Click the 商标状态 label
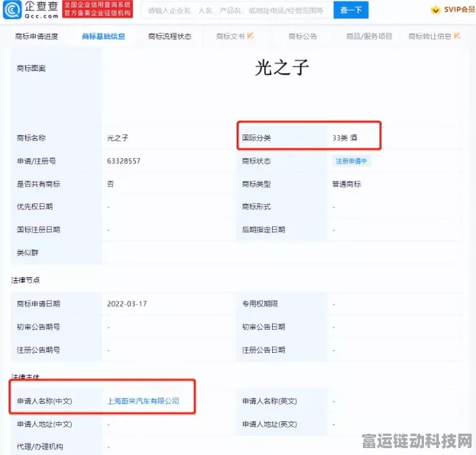The width and height of the screenshot is (476, 455). (256, 161)
